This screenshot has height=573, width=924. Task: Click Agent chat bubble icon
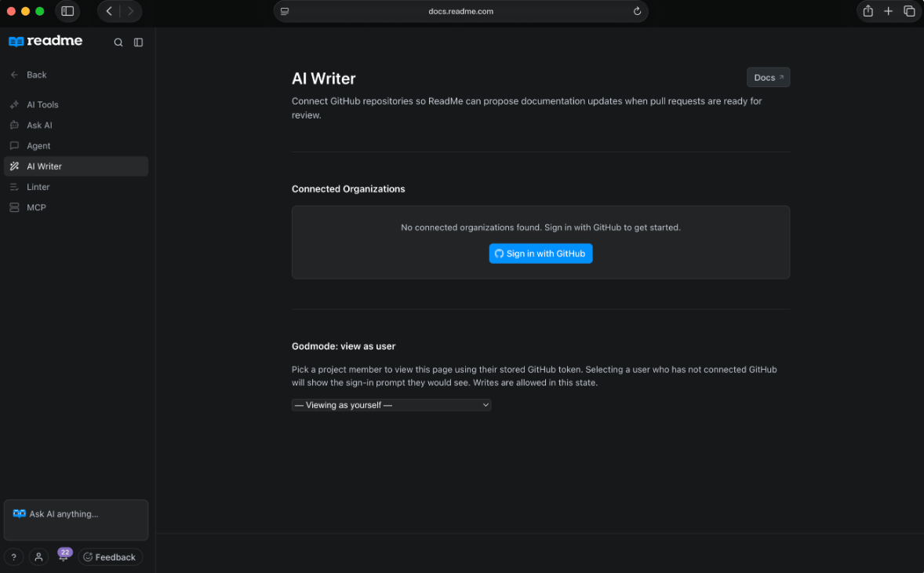pos(15,146)
